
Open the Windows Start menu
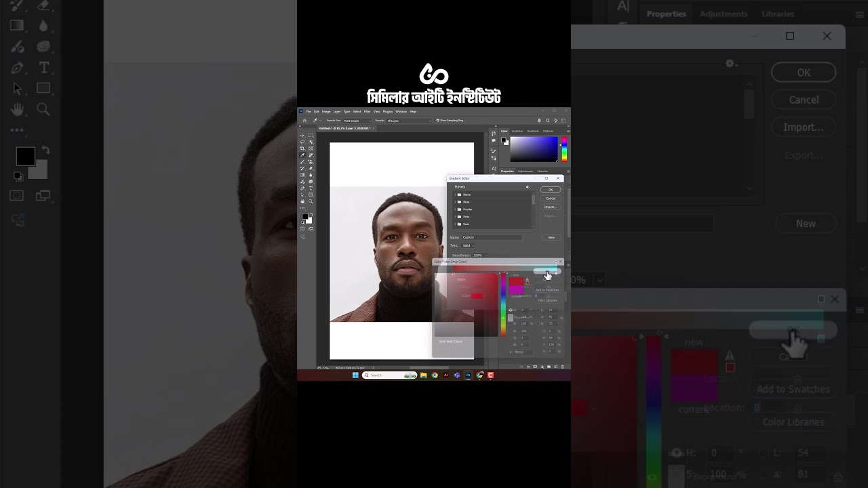355,375
